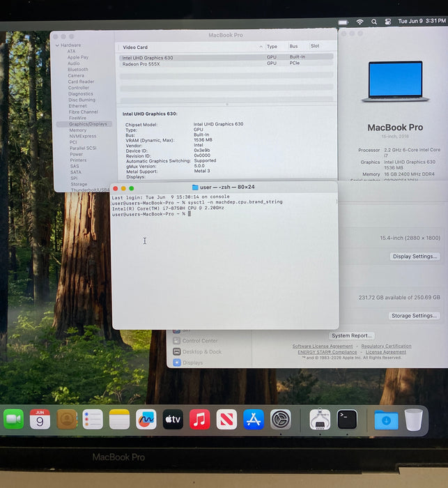Select Disc Burning in hardware sidebar
The width and height of the screenshot is (448, 488).
pyautogui.click(x=82, y=100)
